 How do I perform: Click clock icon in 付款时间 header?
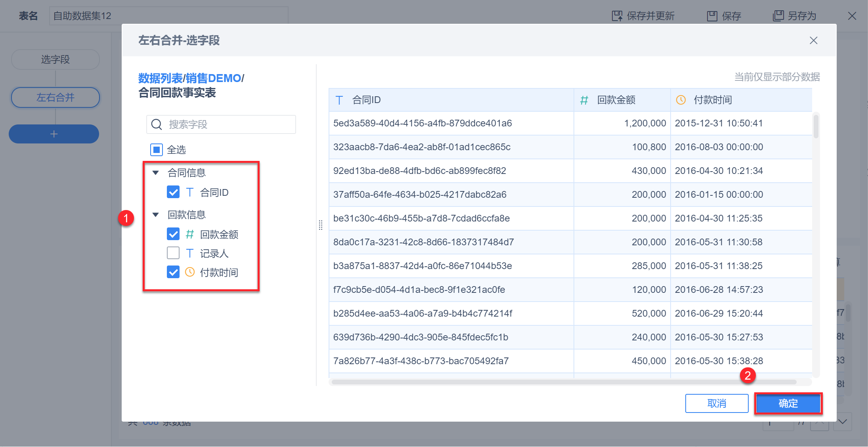(681, 100)
